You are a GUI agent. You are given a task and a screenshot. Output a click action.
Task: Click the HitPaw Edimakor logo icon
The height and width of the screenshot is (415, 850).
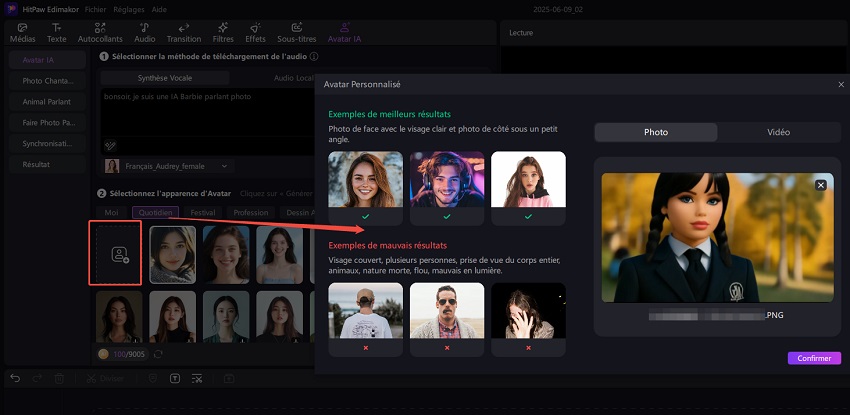[x=11, y=9]
